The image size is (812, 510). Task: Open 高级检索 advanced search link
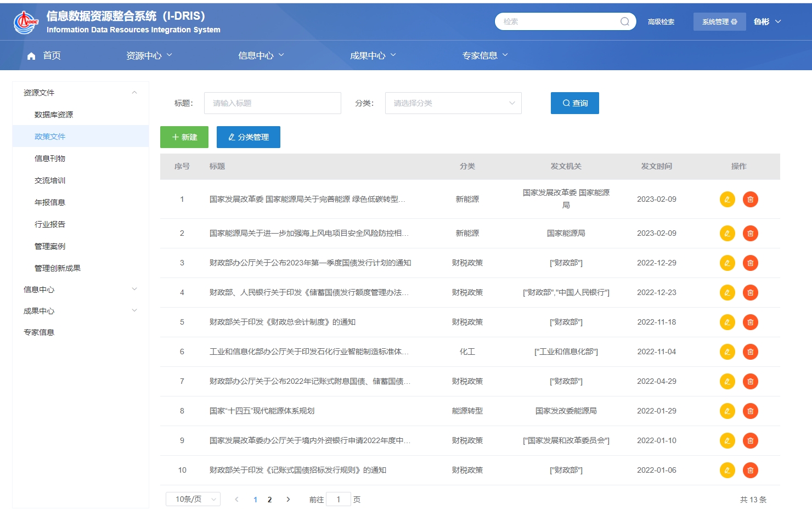click(661, 22)
